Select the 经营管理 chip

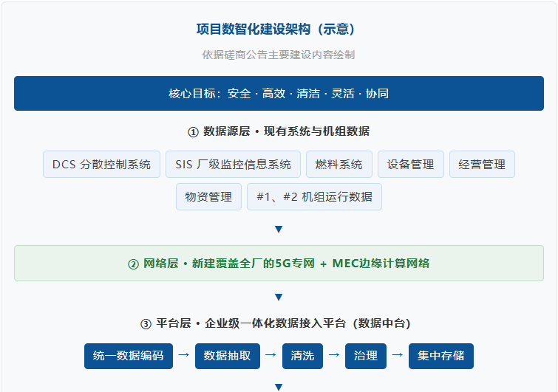coord(482,164)
